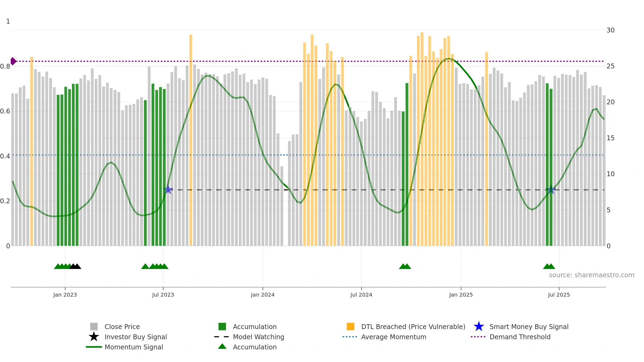
Task: Click the green Accumulation triangle legend icon
Action: (x=222, y=346)
